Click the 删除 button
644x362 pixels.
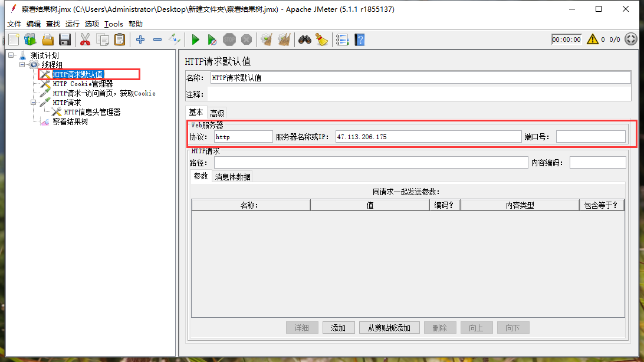[440, 328]
